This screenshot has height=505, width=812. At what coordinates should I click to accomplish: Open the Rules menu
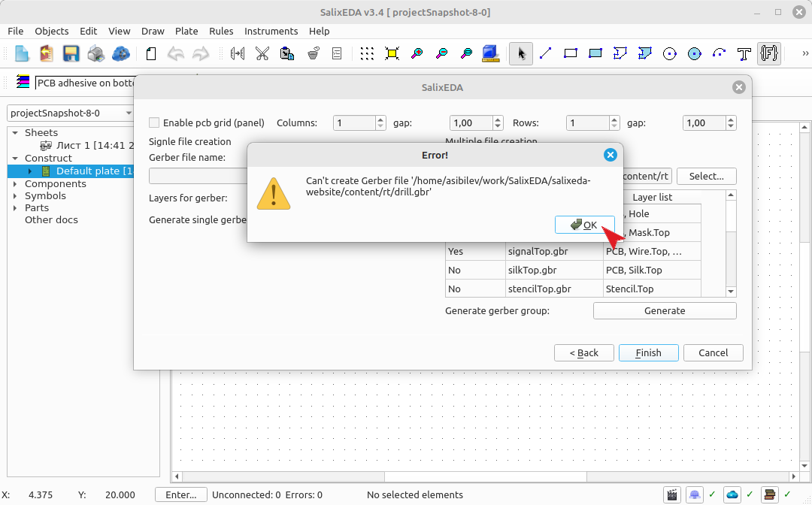[221, 31]
